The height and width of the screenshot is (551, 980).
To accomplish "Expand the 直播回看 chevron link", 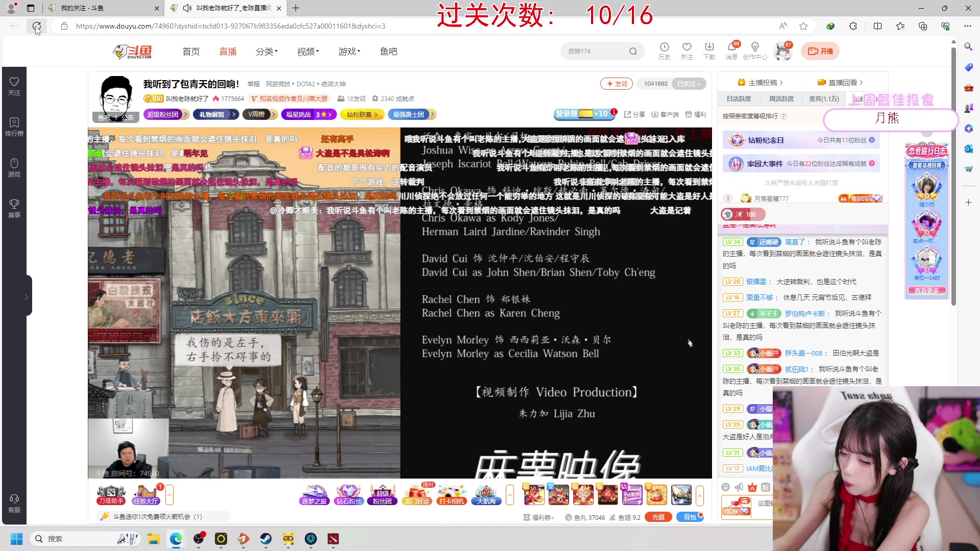I will coord(840,83).
